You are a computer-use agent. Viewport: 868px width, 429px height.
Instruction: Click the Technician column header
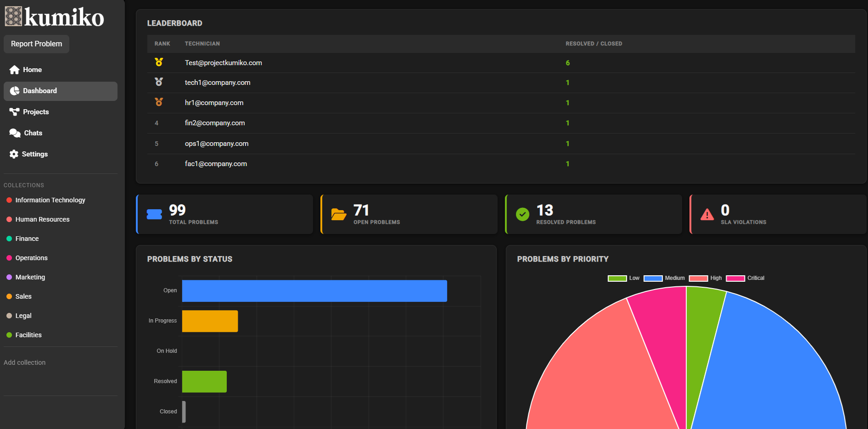click(202, 44)
